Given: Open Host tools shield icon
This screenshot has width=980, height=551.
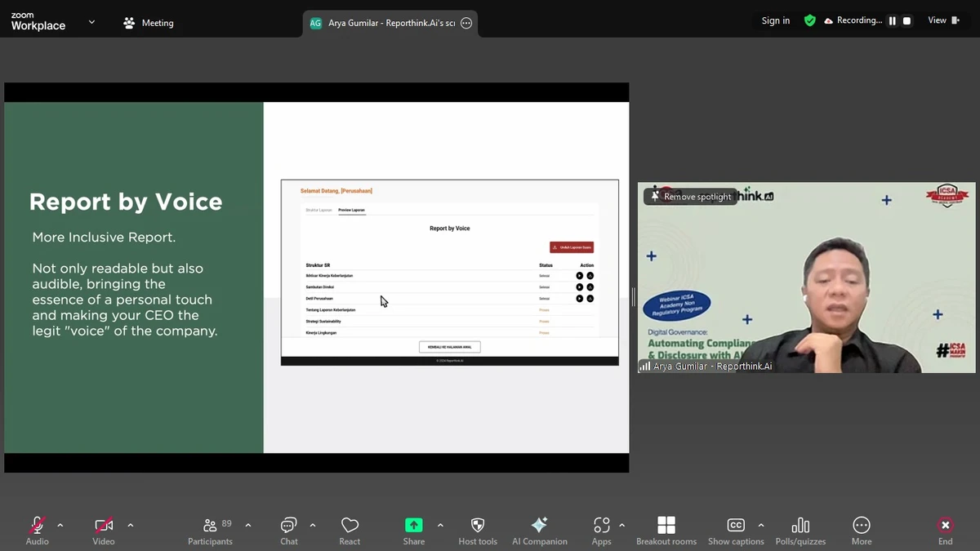Looking at the screenshot, I should pos(478,530).
